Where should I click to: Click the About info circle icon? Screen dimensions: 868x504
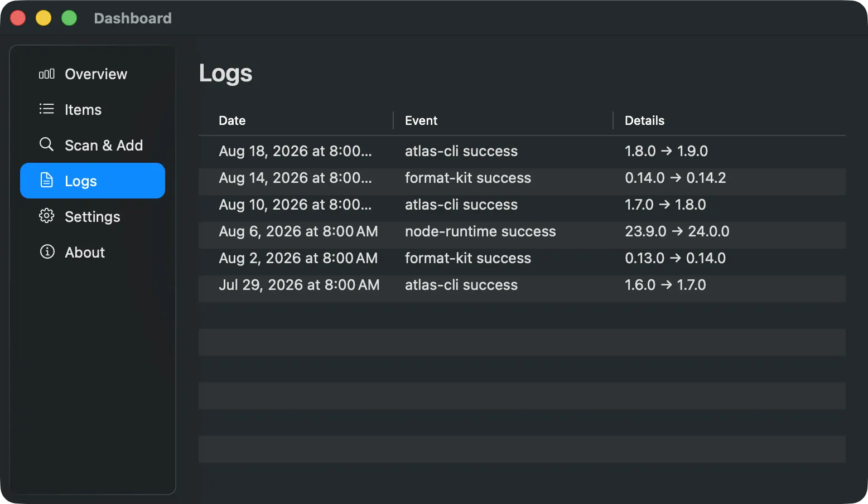tap(47, 251)
